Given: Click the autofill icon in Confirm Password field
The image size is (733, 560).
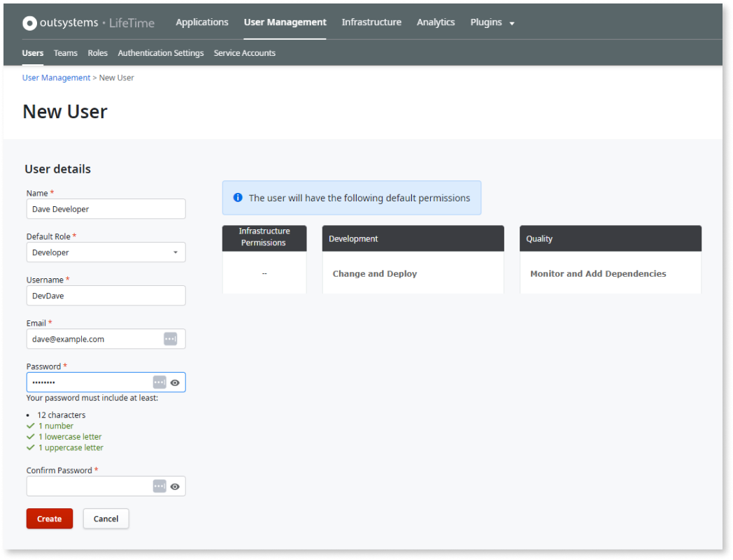Looking at the screenshot, I should tap(161, 485).
